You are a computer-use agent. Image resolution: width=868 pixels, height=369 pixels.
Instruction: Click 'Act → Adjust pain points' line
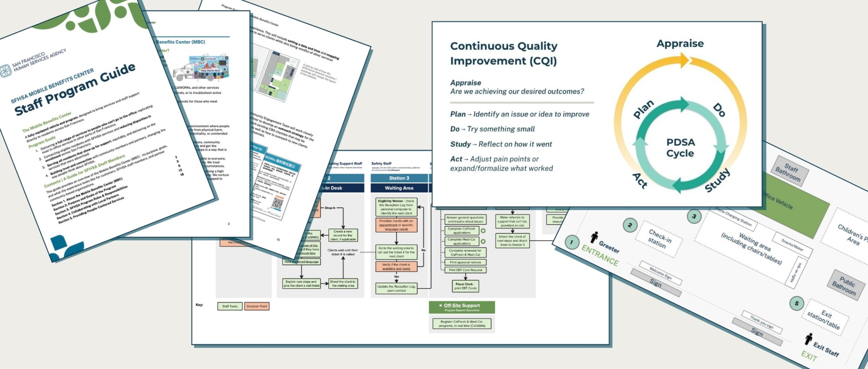pyautogui.click(x=501, y=164)
